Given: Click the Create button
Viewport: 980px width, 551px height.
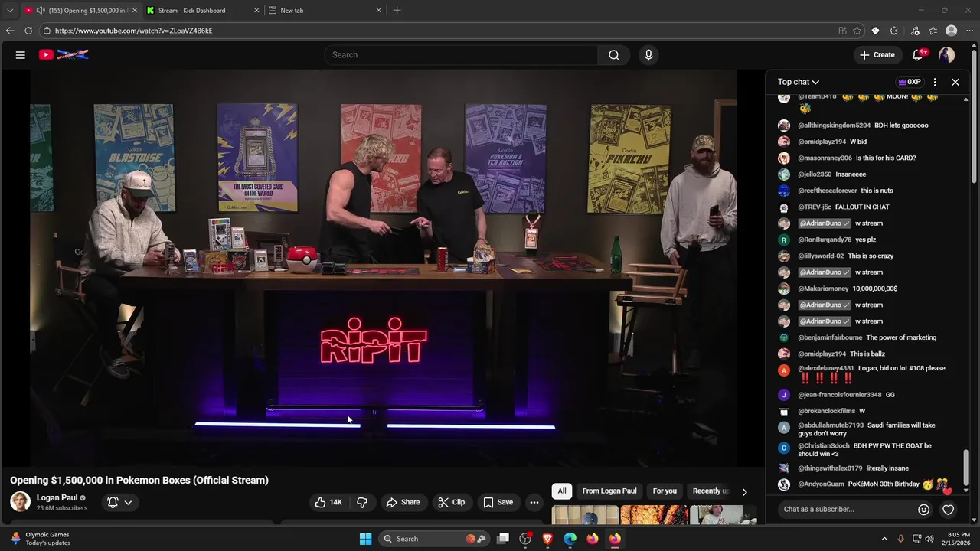Looking at the screenshot, I should tap(877, 55).
